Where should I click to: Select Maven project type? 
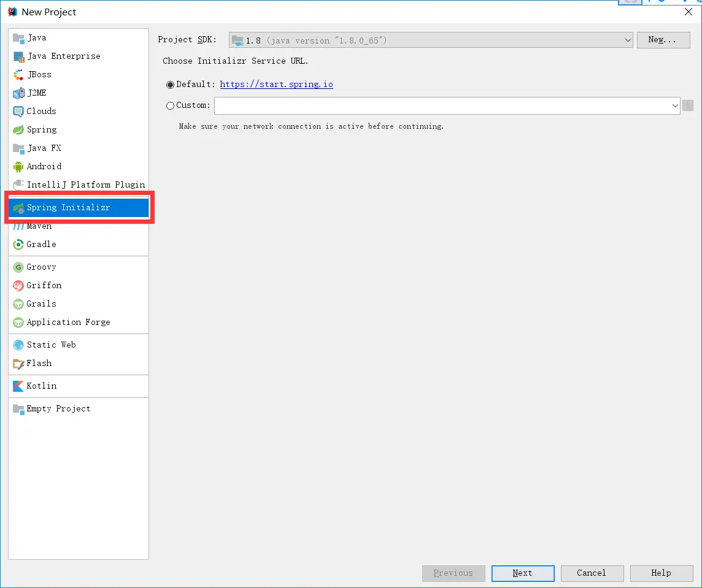(x=79, y=226)
